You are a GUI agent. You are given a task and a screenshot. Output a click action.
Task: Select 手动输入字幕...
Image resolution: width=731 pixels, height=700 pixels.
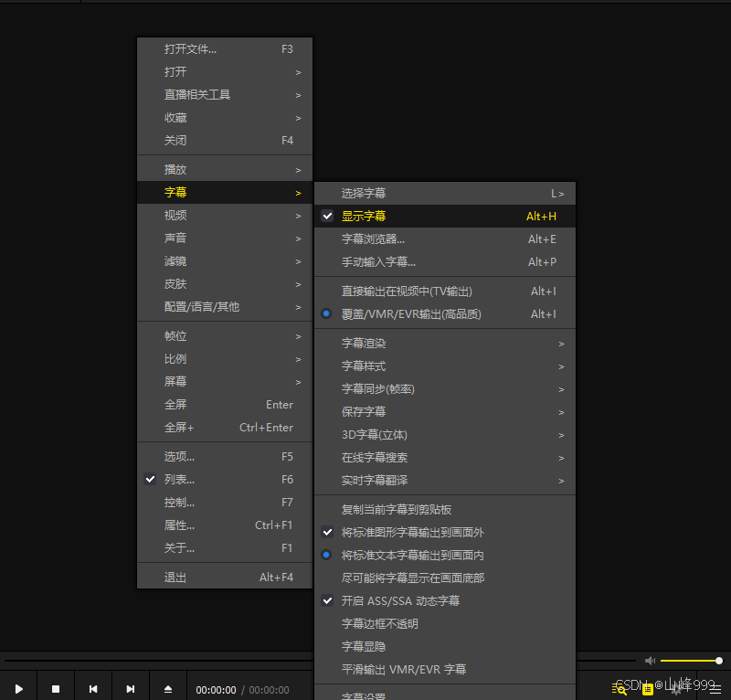445,261
